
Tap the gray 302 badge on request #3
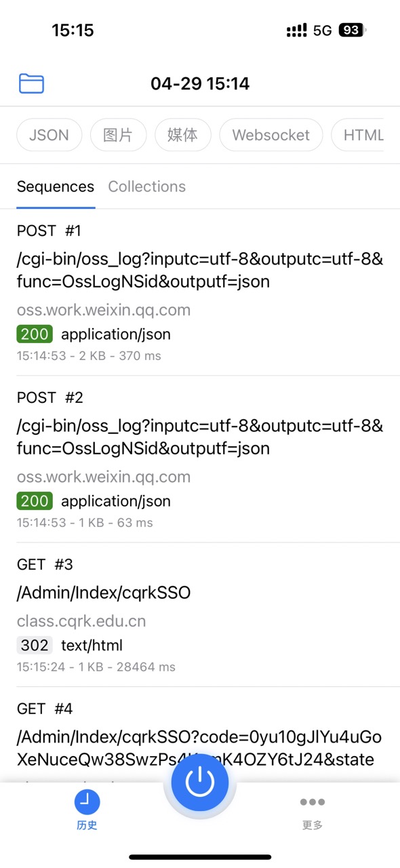click(x=35, y=645)
